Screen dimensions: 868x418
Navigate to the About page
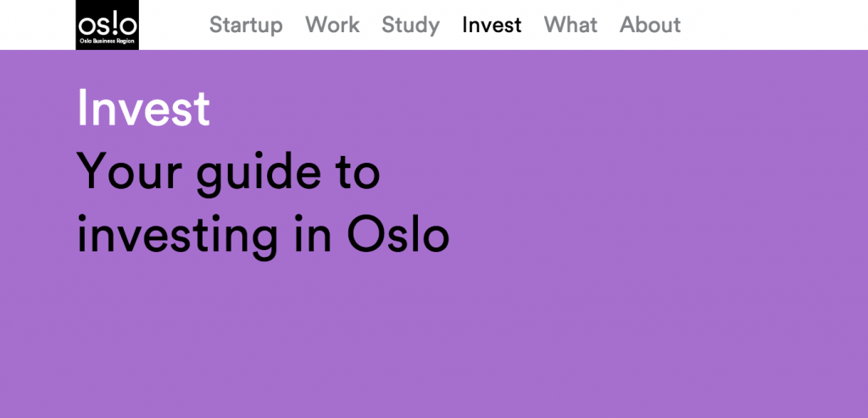[650, 25]
